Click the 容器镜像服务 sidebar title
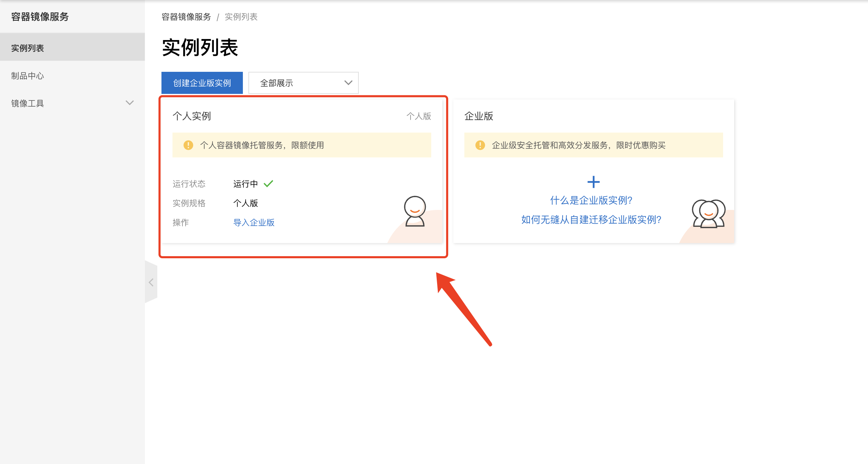The height and width of the screenshot is (464, 868). (40, 17)
